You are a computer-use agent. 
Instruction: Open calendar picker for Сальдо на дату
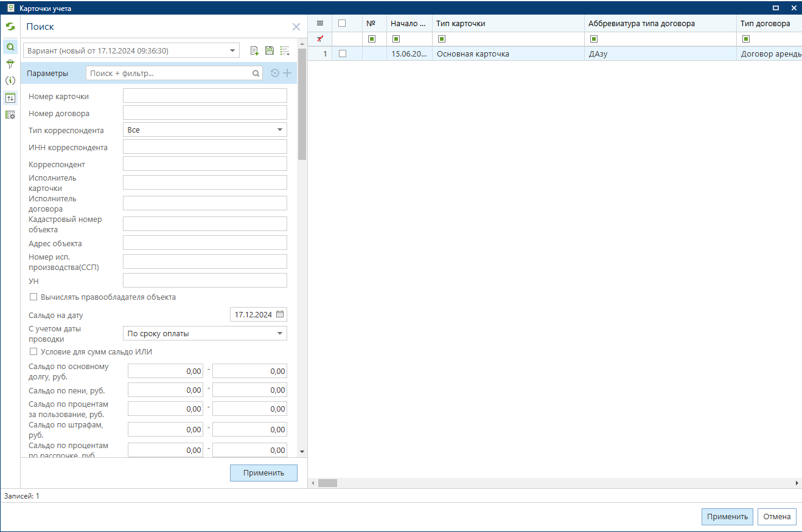(x=280, y=315)
